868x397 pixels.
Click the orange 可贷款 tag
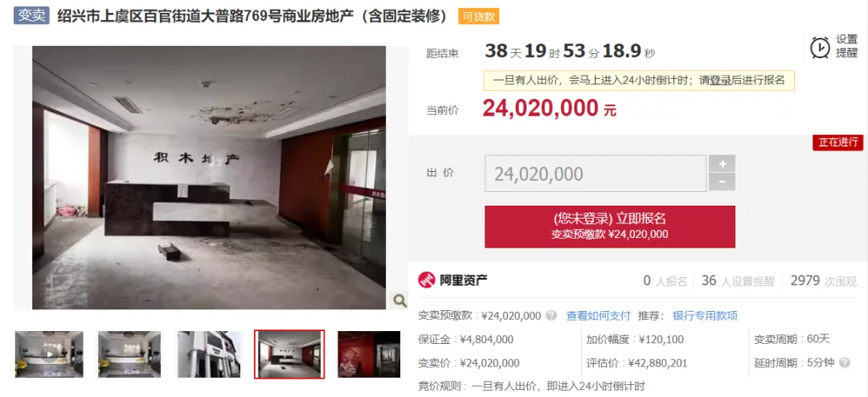(478, 17)
